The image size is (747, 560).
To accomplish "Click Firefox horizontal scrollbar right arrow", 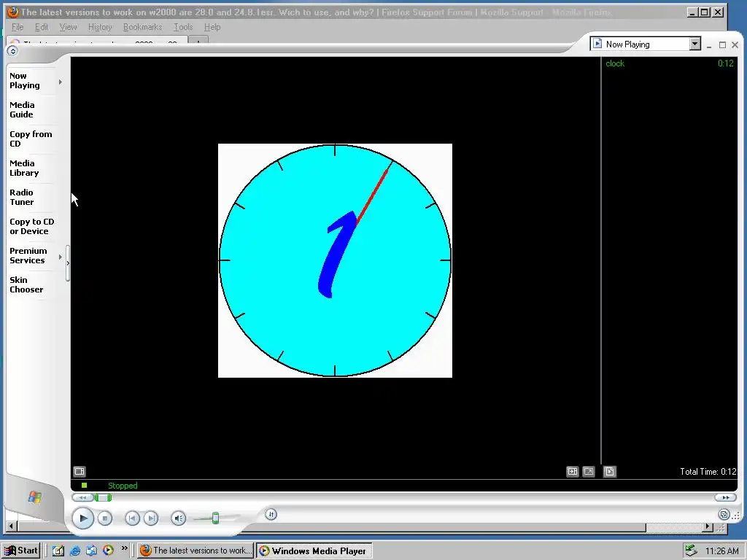I will (x=708, y=526).
